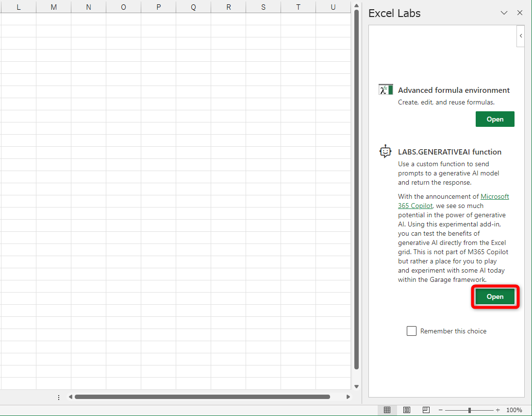Click the Advanced formula environment icon
The width and height of the screenshot is (532, 416).
coord(386,89)
